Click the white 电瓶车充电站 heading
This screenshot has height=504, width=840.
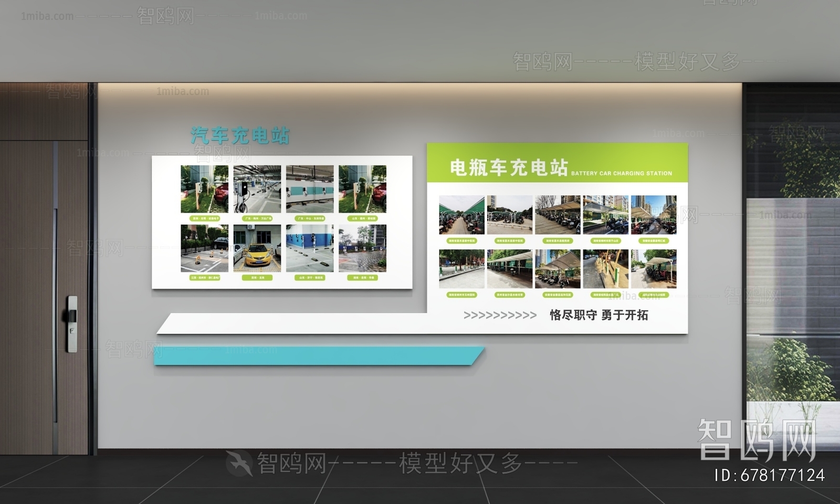point(508,167)
